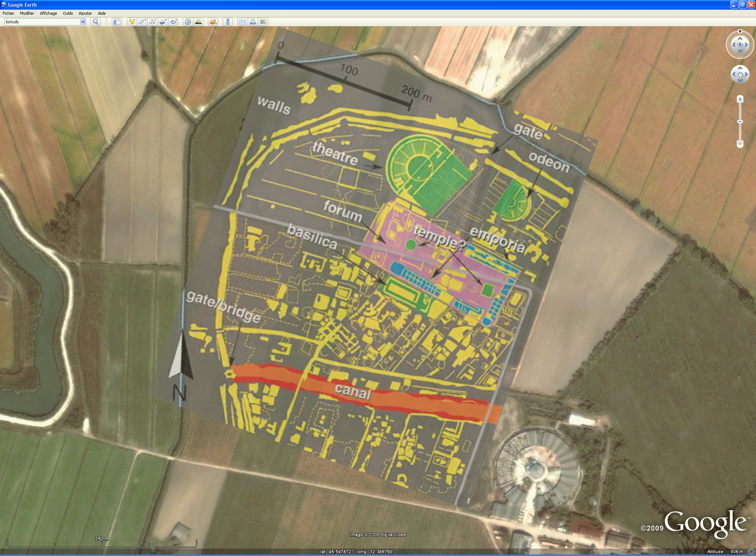Image resolution: width=756 pixels, height=556 pixels.
Task: Open the Modifier menu
Action: pyautogui.click(x=27, y=13)
